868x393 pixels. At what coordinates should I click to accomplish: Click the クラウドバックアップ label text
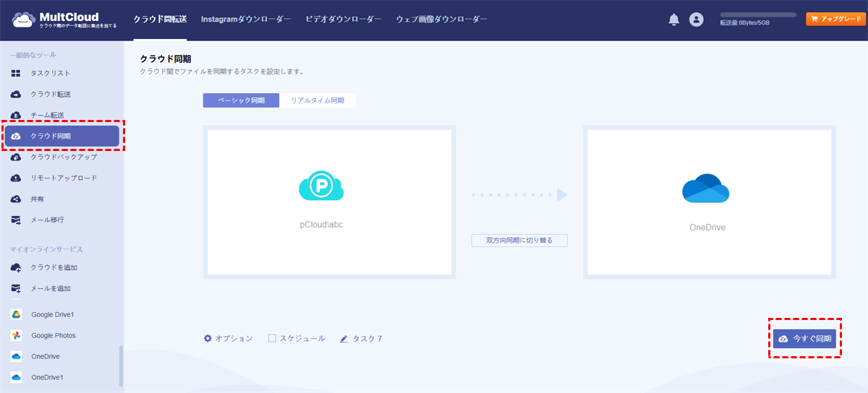tap(64, 157)
